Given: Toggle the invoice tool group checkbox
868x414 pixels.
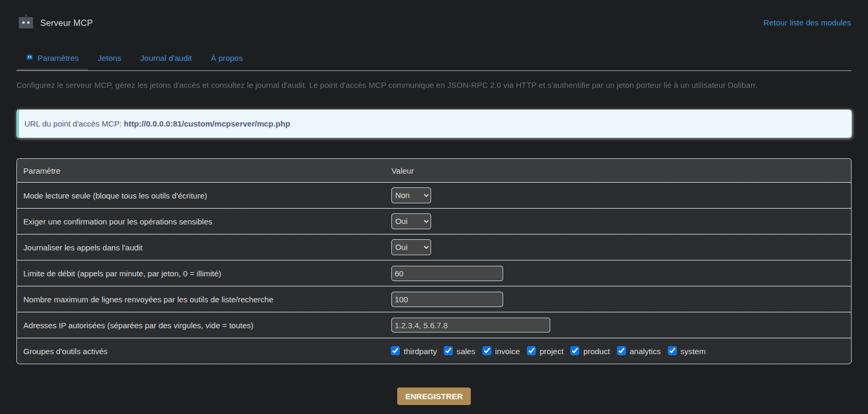Looking at the screenshot, I should pos(487,351).
